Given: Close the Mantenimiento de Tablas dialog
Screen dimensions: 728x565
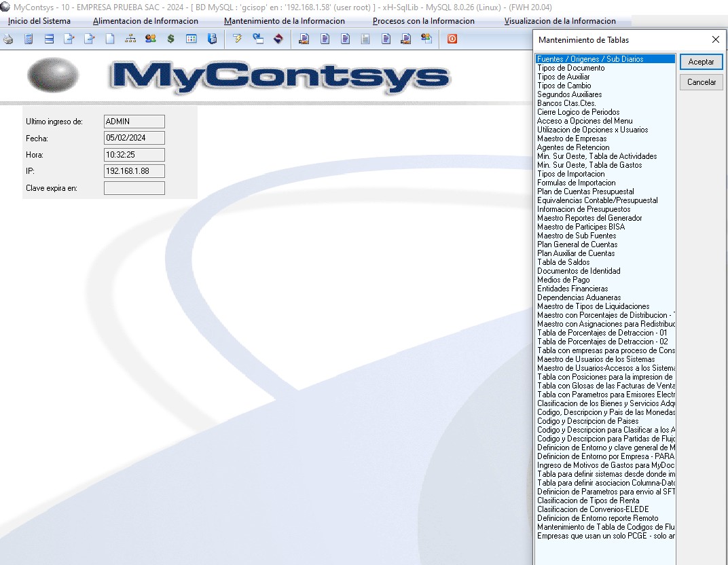Looking at the screenshot, I should (715, 40).
